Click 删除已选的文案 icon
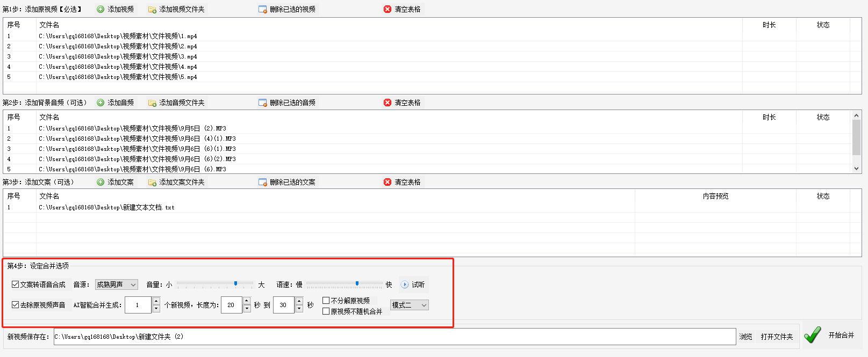The image size is (868, 357). [x=263, y=182]
